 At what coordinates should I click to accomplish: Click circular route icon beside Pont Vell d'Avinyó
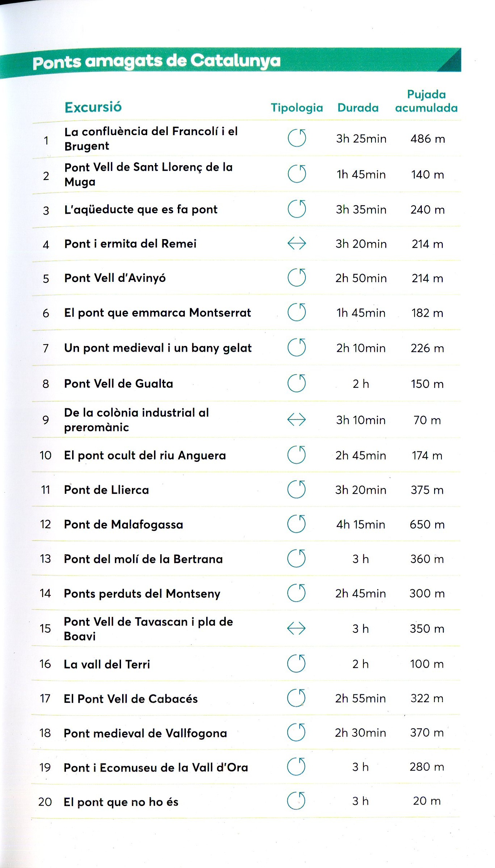(297, 278)
